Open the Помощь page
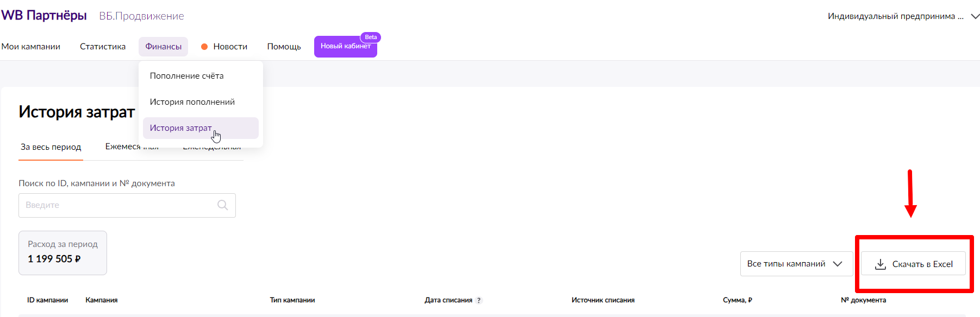Image resolution: width=980 pixels, height=317 pixels. click(284, 47)
